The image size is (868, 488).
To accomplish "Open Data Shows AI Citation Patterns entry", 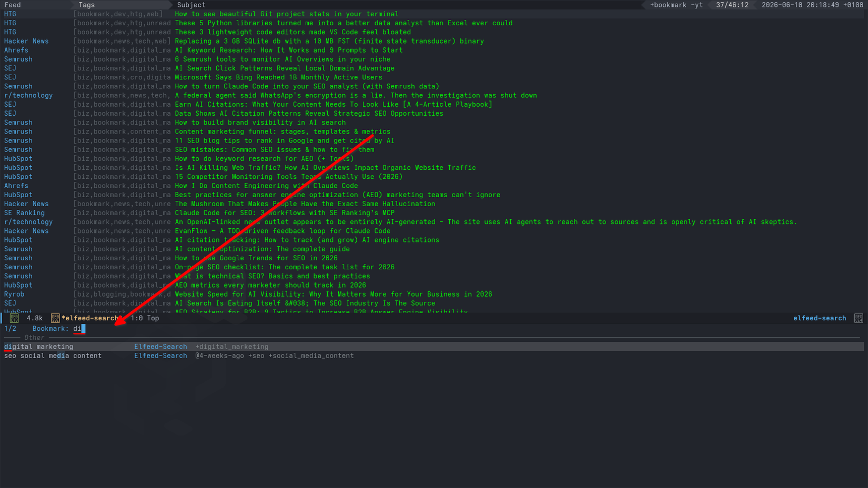I will click(309, 114).
